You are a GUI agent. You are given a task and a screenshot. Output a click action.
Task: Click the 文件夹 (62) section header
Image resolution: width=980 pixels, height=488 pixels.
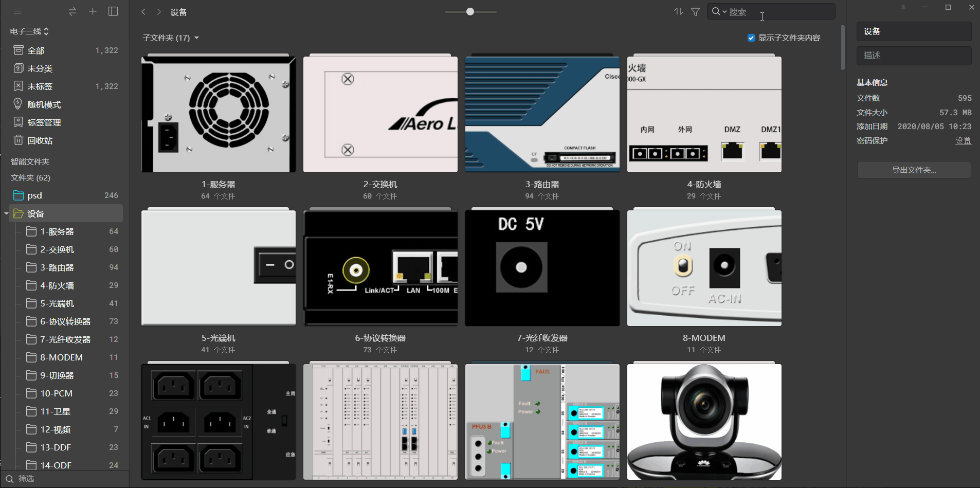tap(30, 177)
